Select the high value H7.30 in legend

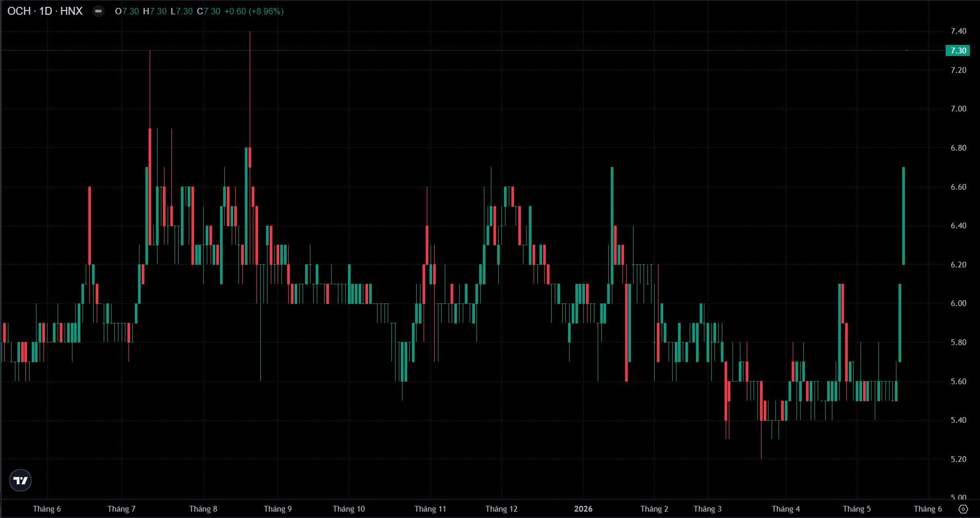click(x=154, y=11)
